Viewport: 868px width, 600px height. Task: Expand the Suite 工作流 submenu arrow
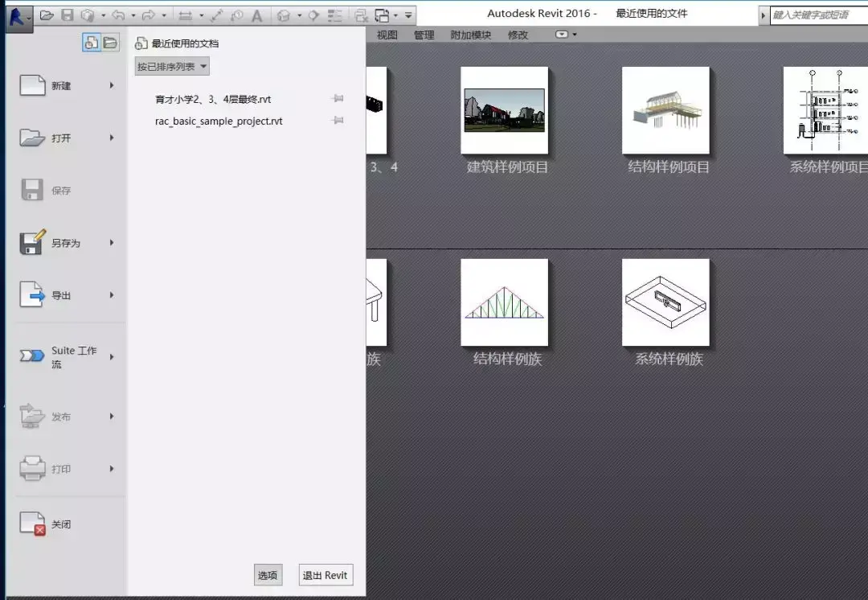(x=112, y=357)
